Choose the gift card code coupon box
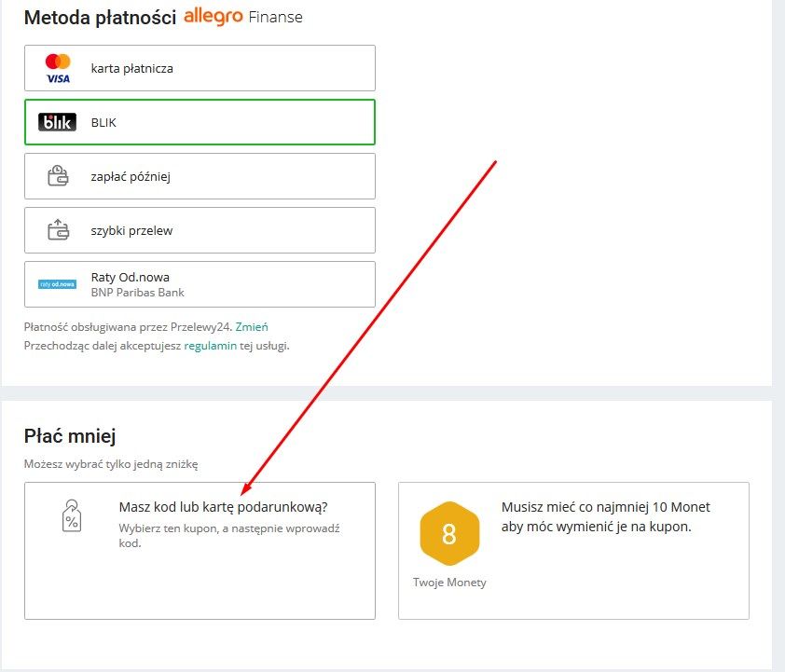The width and height of the screenshot is (785, 672). coord(200,550)
